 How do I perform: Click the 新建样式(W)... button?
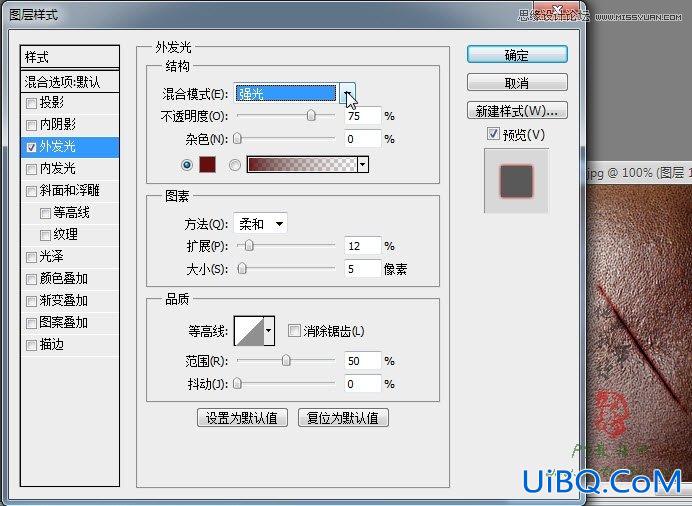(x=517, y=110)
